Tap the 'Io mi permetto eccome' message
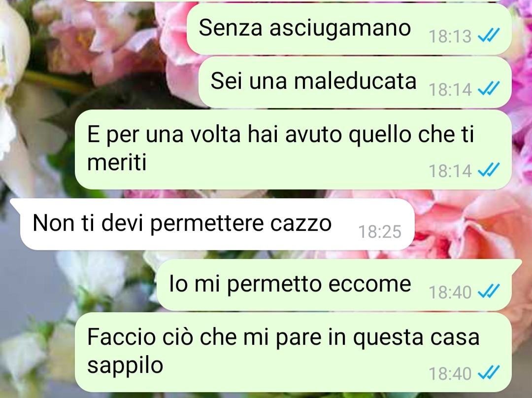 [x=339, y=285]
